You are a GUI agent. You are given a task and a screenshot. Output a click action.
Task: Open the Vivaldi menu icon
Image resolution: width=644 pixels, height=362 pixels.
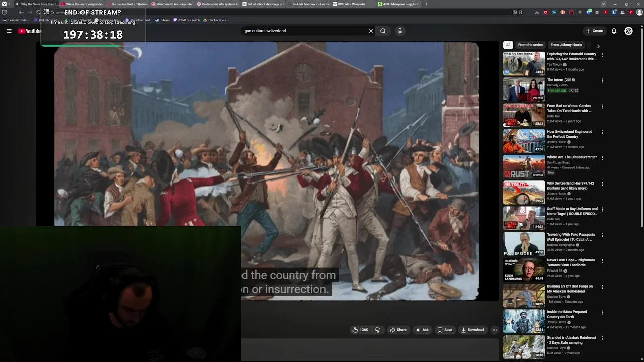pyautogui.click(x=4, y=4)
